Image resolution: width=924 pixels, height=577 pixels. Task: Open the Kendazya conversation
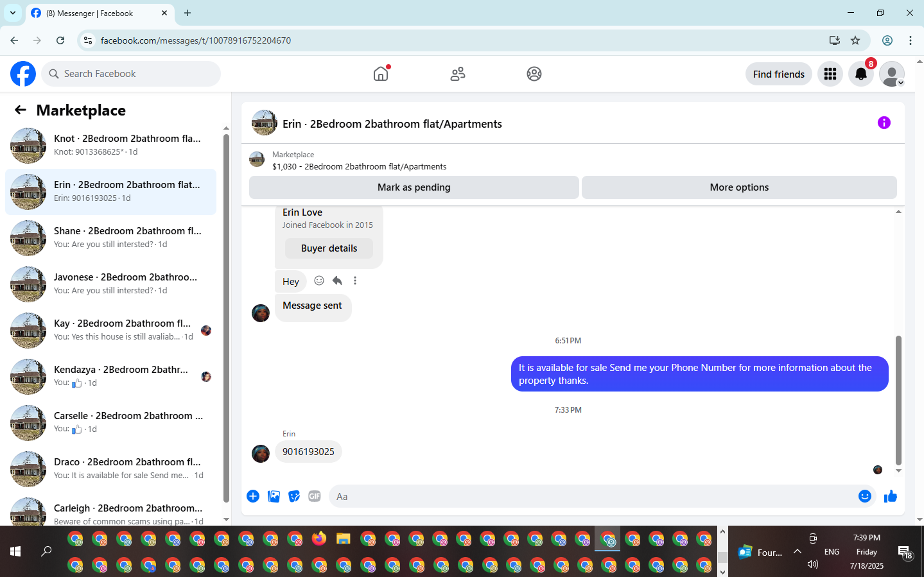click(111, 377)
